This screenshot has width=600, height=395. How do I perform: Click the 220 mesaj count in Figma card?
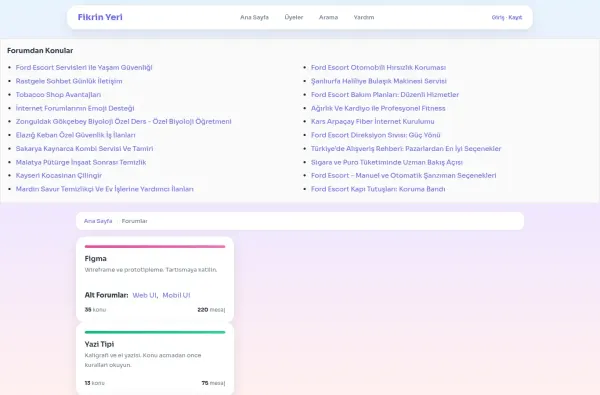click(211, 310)
